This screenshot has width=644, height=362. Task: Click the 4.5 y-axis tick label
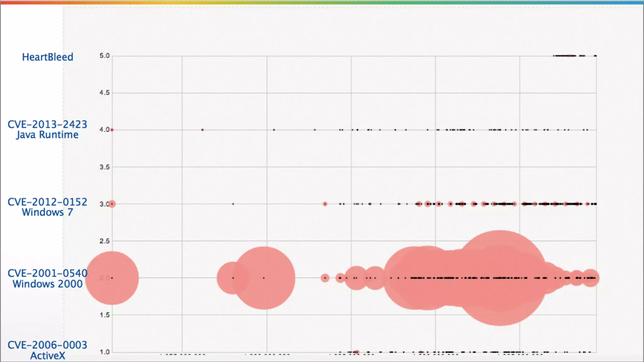tap(104, 93)
